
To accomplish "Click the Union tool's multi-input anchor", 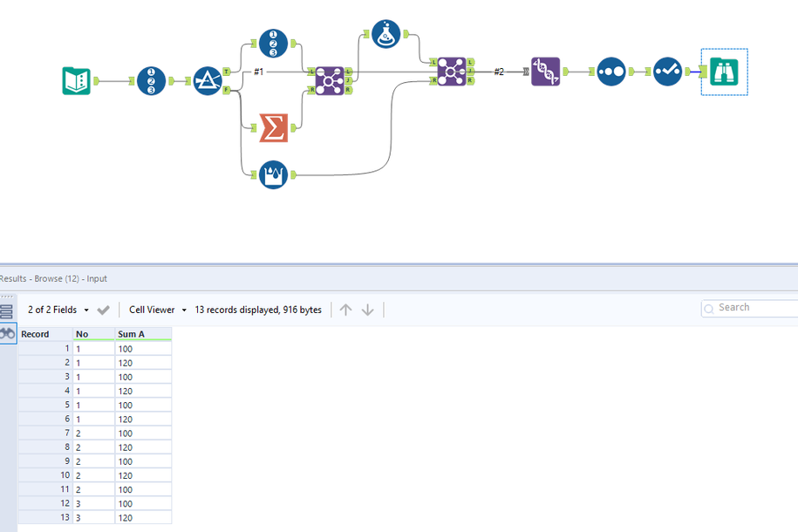I will point(526,72).
